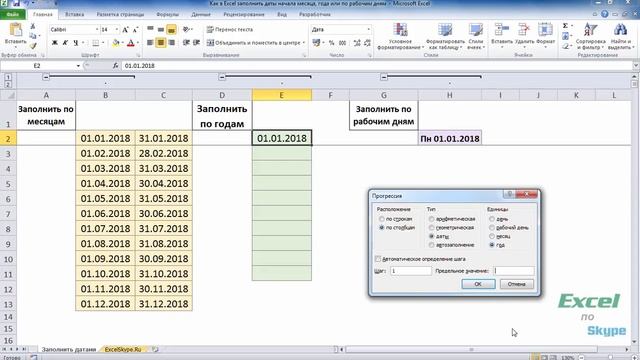Click the 'Предельное значение' input field
Viewport: 640px width, 360px height.
(x=513, y=271)
